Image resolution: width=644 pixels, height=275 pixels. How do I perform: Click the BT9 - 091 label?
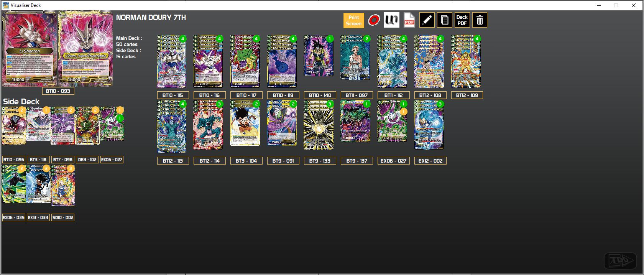point(283,161)
